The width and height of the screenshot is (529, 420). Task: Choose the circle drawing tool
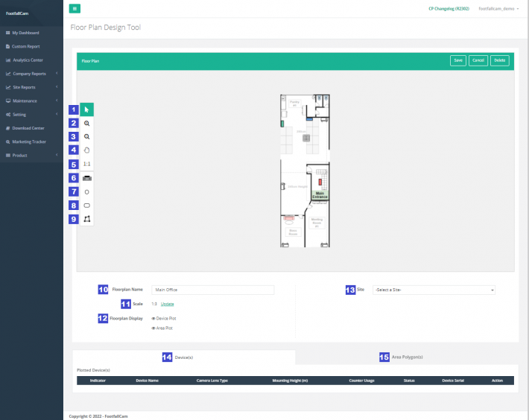86,191
